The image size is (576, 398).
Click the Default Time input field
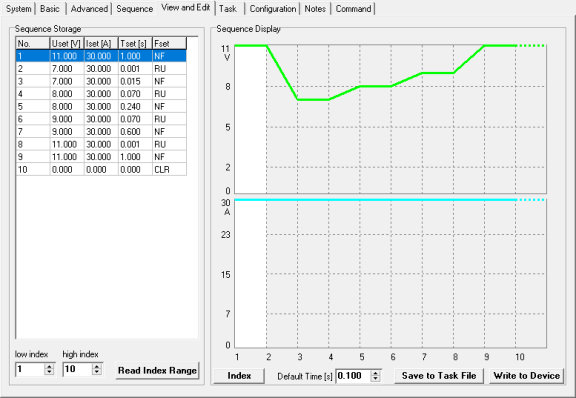click(x=353, y=376)
